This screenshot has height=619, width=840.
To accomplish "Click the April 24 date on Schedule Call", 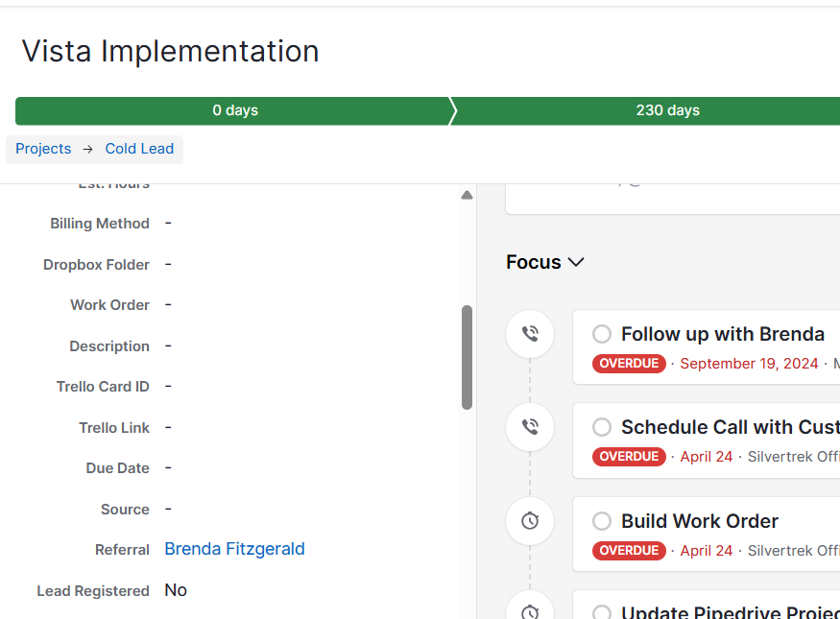I will point(706,457).
